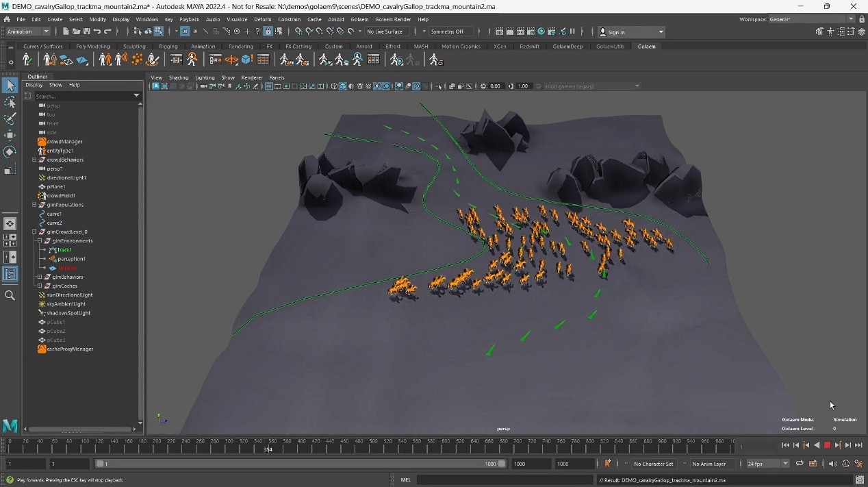Activate the Move tool in toolbox
This screenshot has height=487, width=868.
coord(10,135)
